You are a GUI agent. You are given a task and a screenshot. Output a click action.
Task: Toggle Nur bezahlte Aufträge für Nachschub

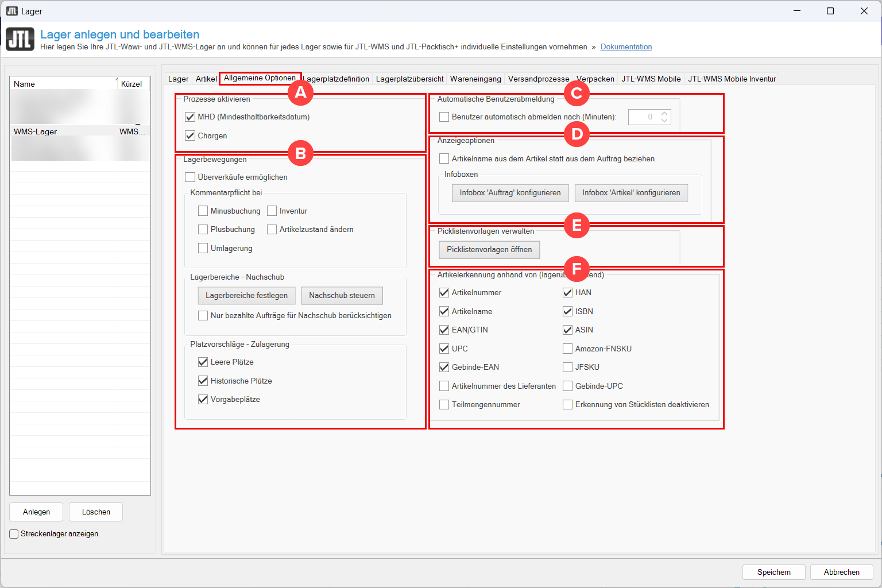pyautogui.click(x=203, y=316)
